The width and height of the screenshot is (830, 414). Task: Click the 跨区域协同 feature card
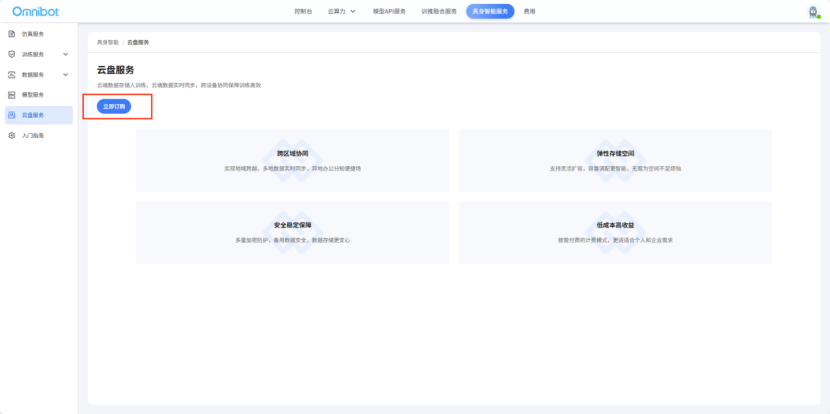(292, 160)
